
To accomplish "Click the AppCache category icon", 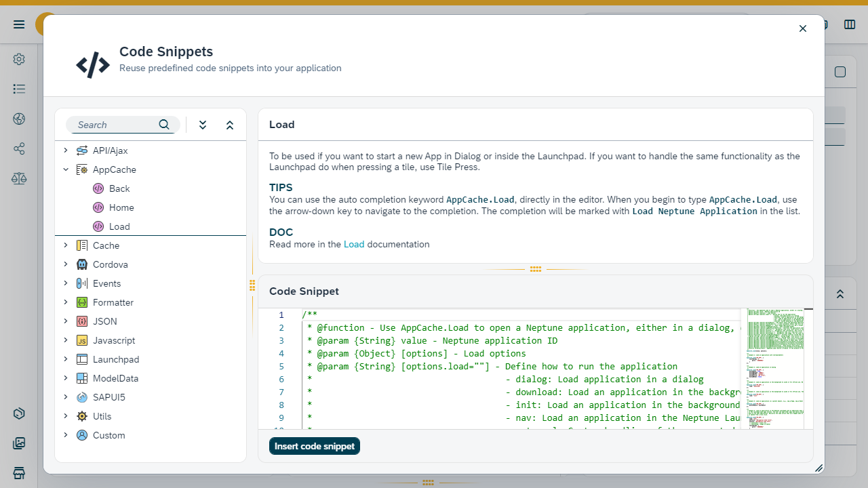I will click(82, 169).
